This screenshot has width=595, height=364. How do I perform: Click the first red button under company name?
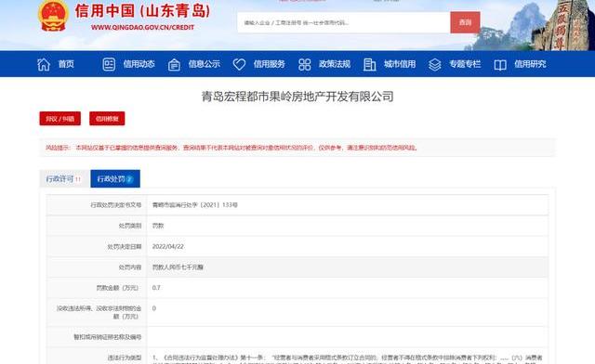click(x=59, y=119)
